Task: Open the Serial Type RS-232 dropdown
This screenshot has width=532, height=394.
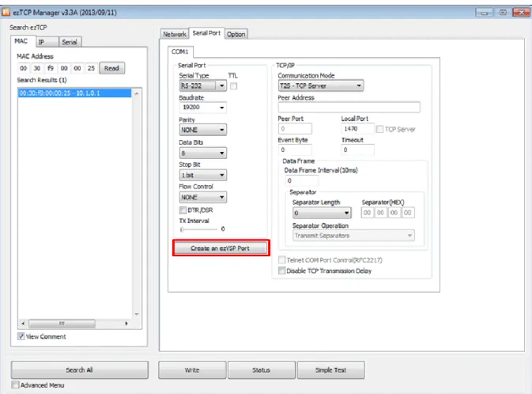Action: click(203, 85)
